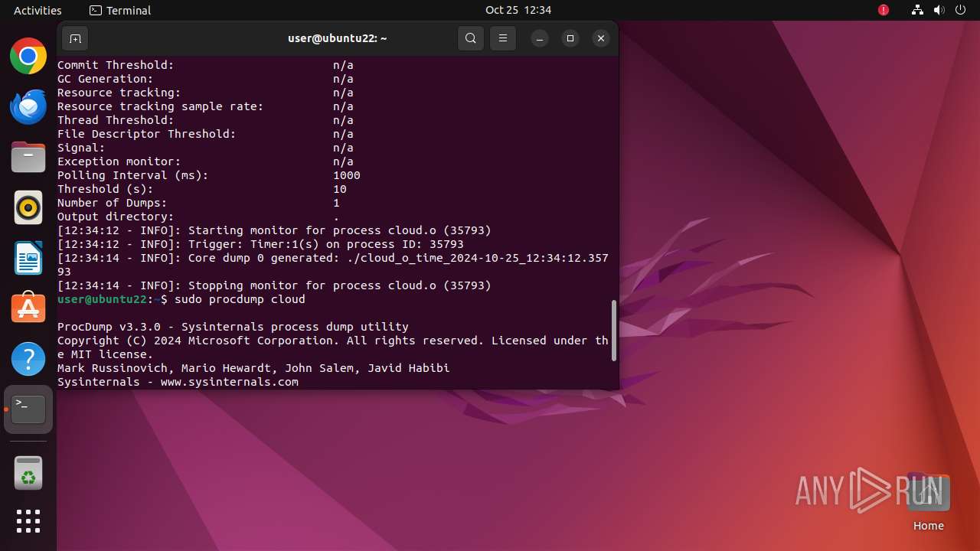Screen dimensions: 980x551
Task: Click the 'Commit Threshold:' line
Action: point(205,65)
